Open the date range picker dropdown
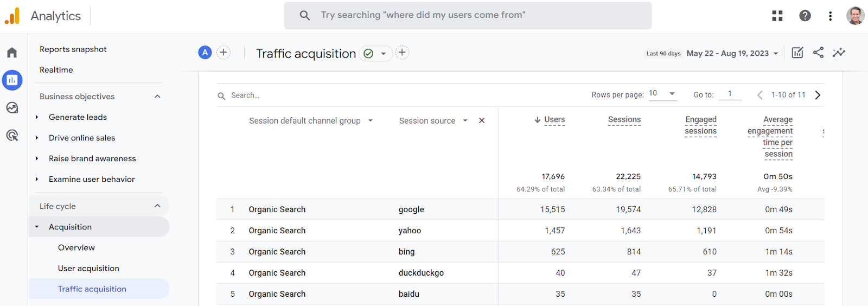 click(x=732, y=53)
